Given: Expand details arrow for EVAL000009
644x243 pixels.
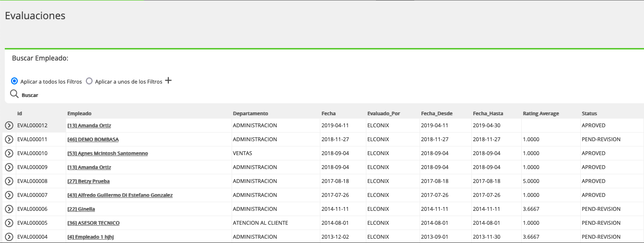Looking at the screenshot, I should coord(9,167).
